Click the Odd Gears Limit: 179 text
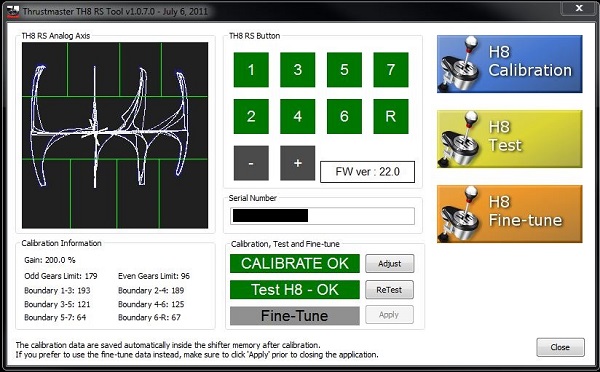The height and width of the screenshot is (372, 600). pos(60,276)
